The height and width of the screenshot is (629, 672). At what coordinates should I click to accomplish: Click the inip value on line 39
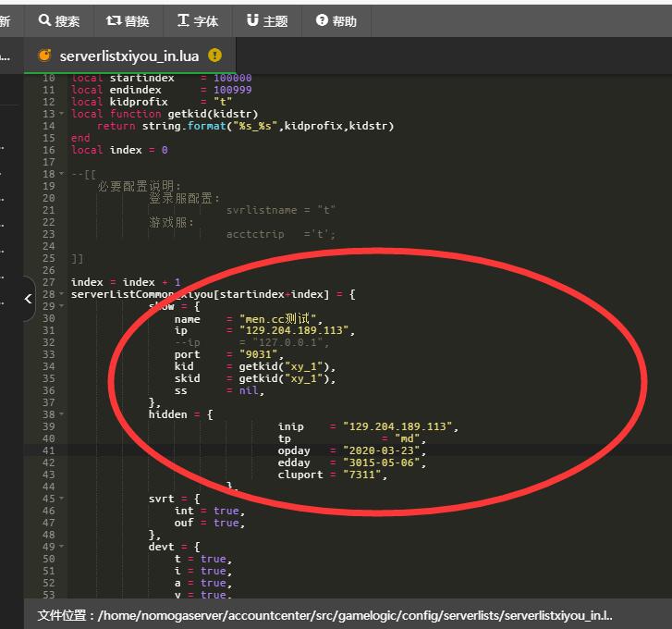(x=397, y=426)
